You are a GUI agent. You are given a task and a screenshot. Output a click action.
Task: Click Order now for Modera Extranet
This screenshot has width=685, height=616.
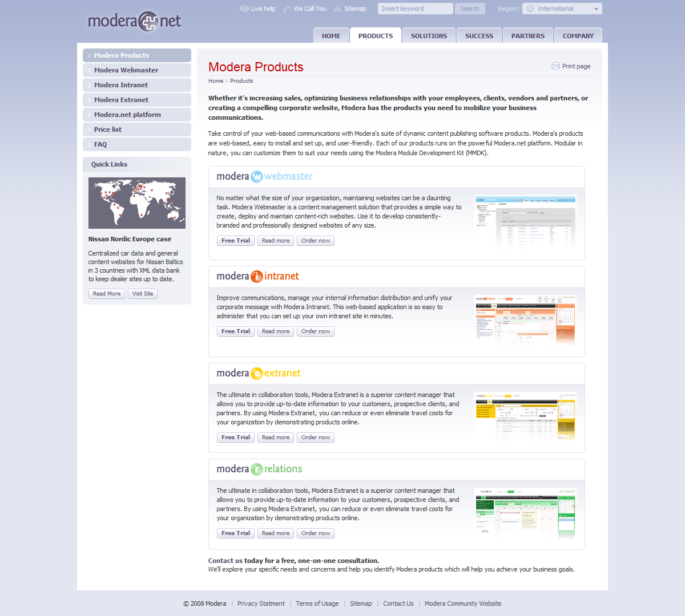pos(316,437)
